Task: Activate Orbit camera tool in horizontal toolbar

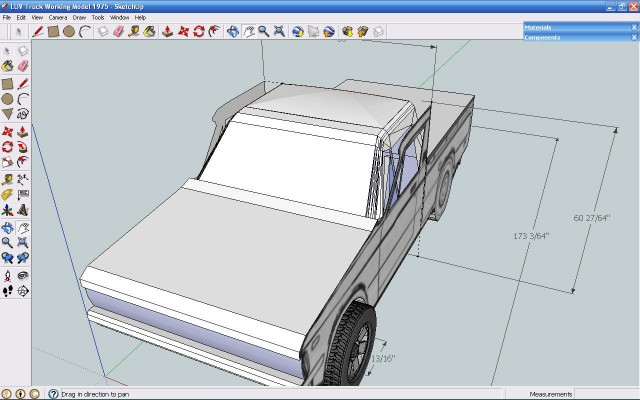Action: pos(233,31)
